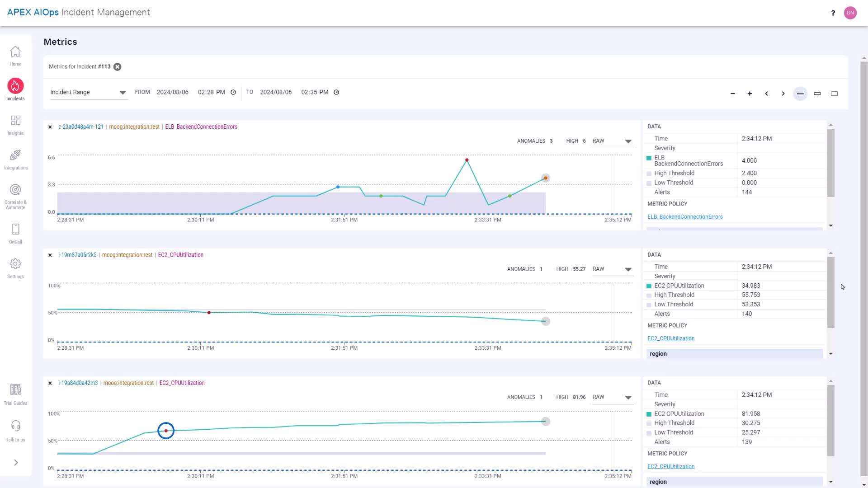Click the APEX AIOps Incident Management logo
The image size is (868, 488).
coord(79,13)
